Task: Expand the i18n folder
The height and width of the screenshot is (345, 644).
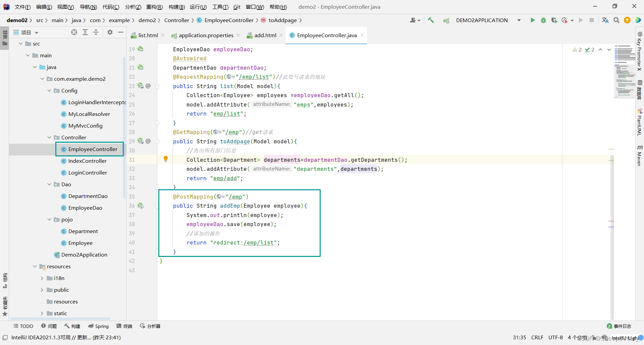Action: pyautogui.click(x=42, y=278)
